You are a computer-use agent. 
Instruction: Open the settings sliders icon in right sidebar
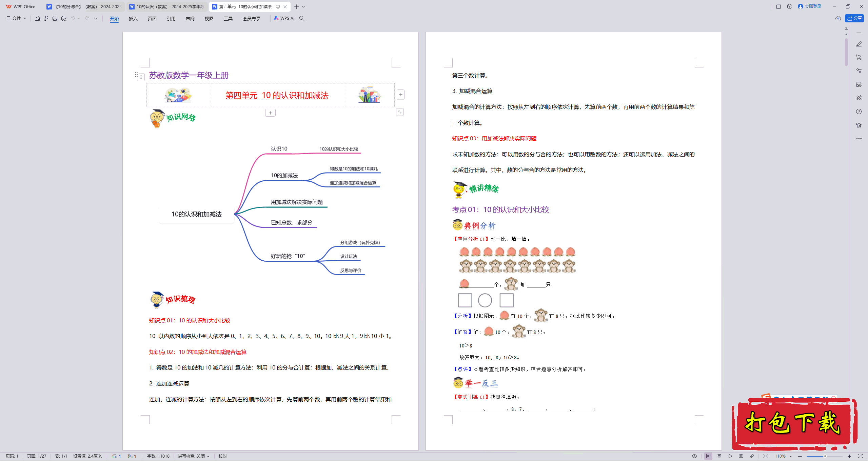859,71
